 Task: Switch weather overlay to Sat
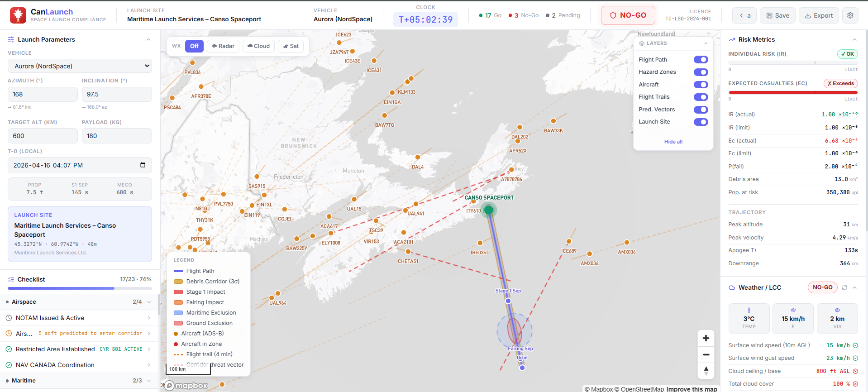point(291,46)
